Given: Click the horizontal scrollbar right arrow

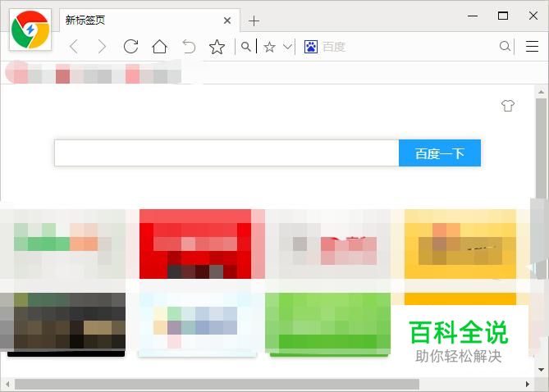Looking at the screenshot, I should pyautogui.click(x=528, y=385).
